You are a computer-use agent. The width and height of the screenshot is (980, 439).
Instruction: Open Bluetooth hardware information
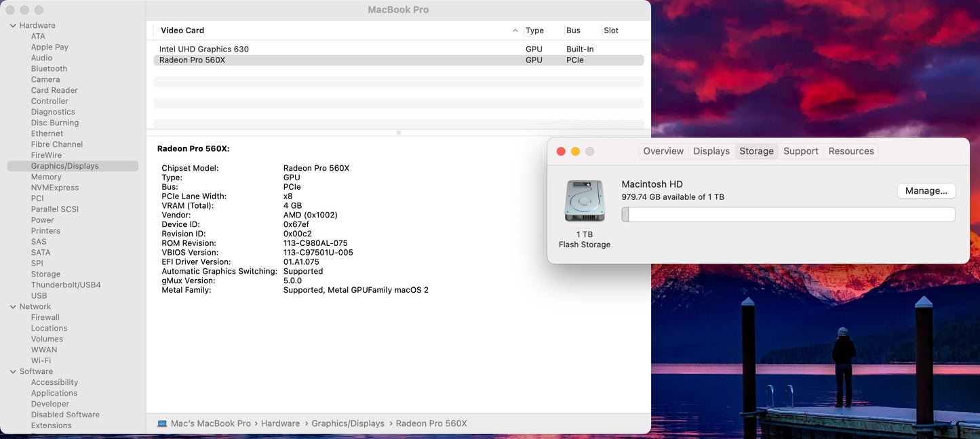[49, 68]
